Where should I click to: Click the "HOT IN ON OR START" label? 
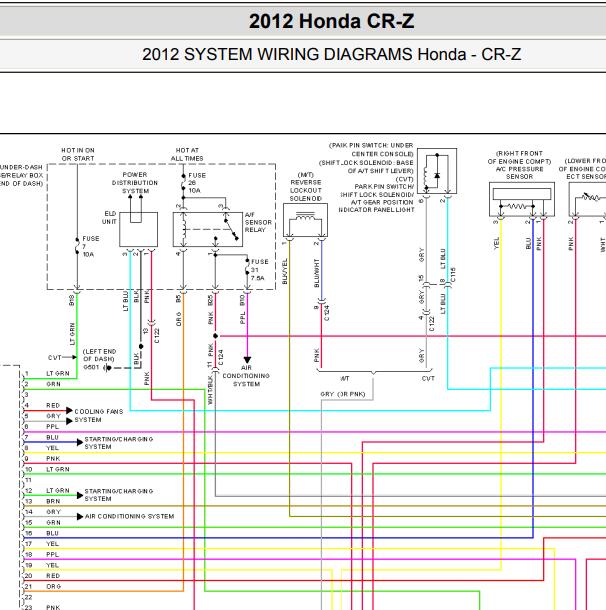(78, 154)
